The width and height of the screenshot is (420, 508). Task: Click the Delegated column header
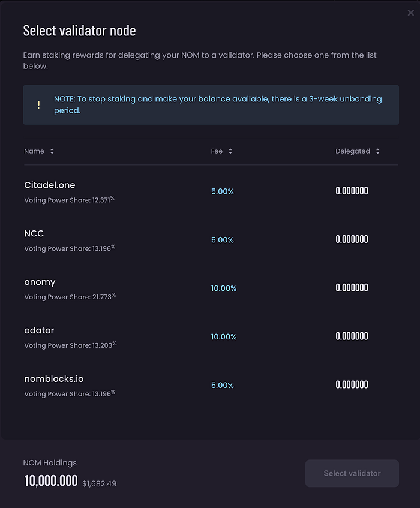[x=352, y=151]
